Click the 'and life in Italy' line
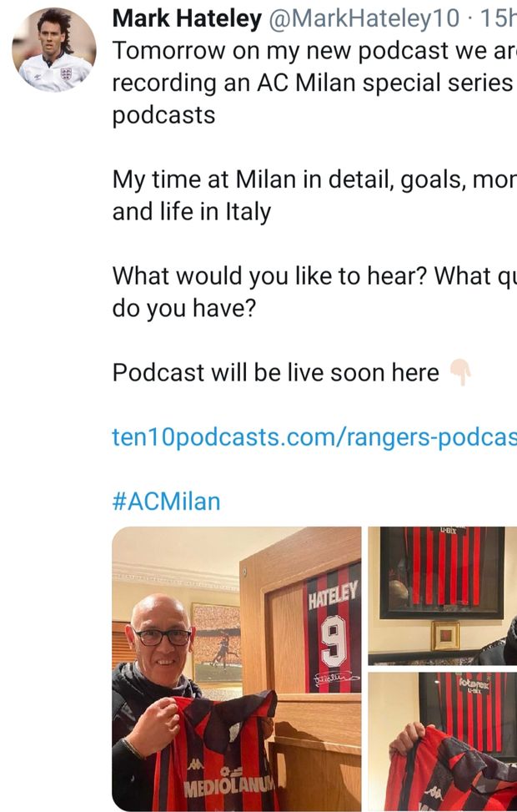Viewport: 517px width, 812px height. [192, 212]
